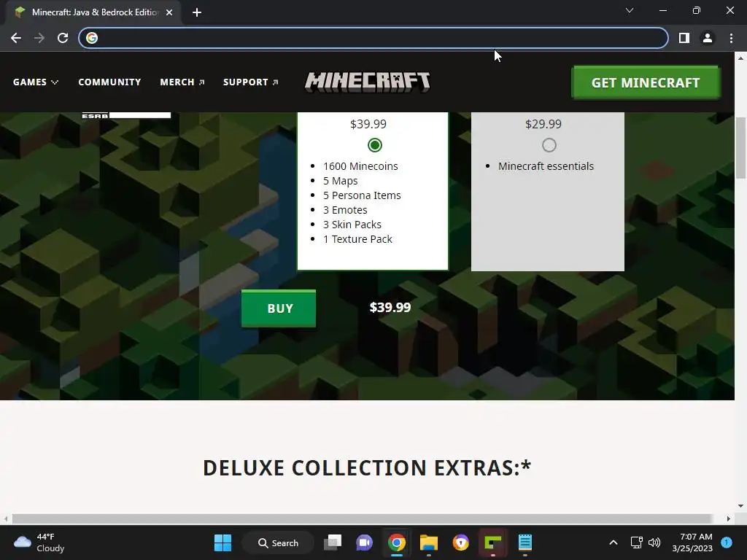Click the Minecraft logo
Viewport: 747px width, 560px height.
[x=368, y=82]
